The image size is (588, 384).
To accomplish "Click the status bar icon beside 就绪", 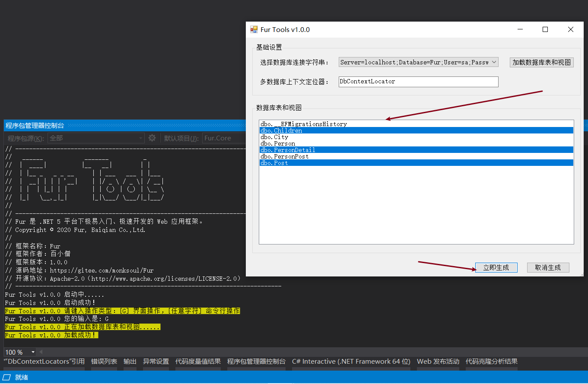I will click(x=7, y=378).
